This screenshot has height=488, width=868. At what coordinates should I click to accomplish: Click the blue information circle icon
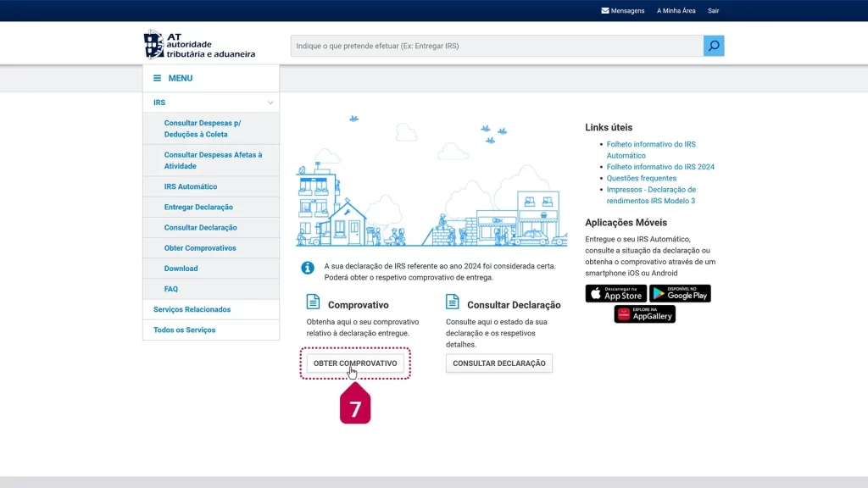(x=309, y=268)
